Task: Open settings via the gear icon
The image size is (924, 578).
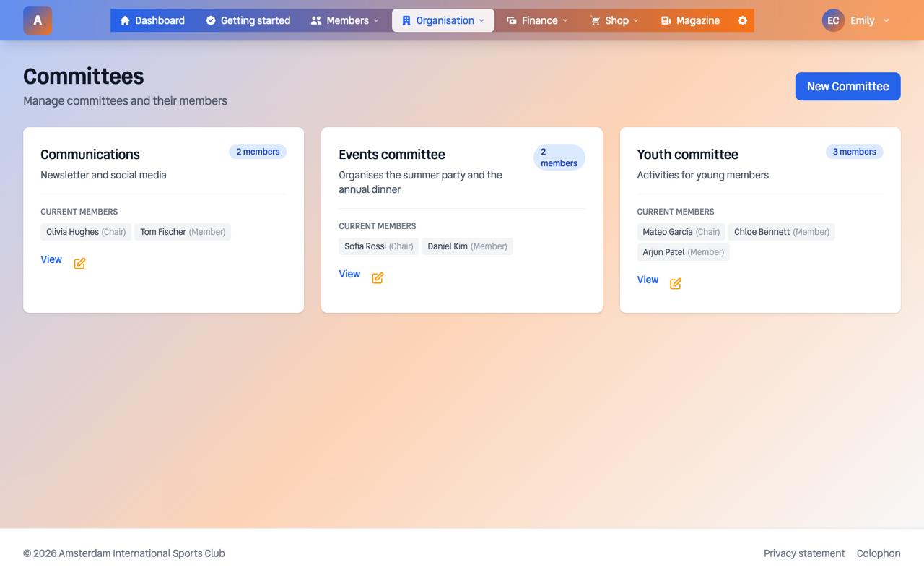Action: 742,20
